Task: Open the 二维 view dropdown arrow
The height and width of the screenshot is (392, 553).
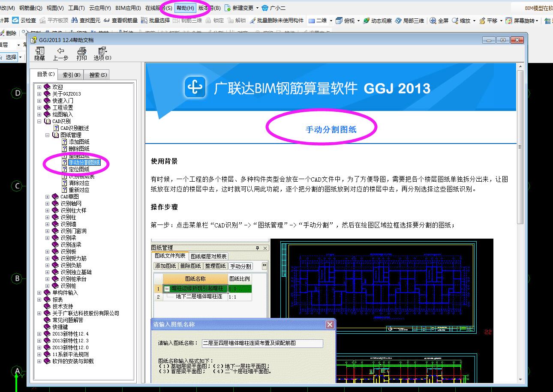Action: 331,21
